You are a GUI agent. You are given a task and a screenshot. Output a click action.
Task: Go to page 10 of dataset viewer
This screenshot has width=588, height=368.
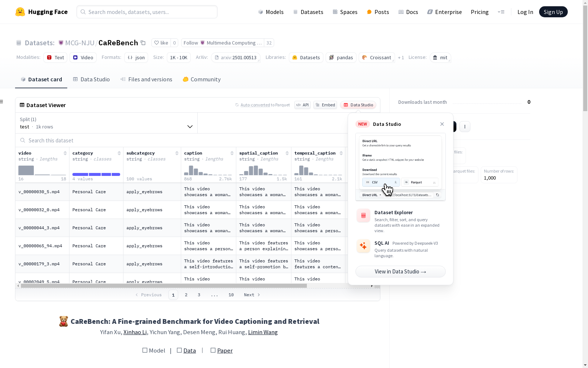tap(231, 295)
